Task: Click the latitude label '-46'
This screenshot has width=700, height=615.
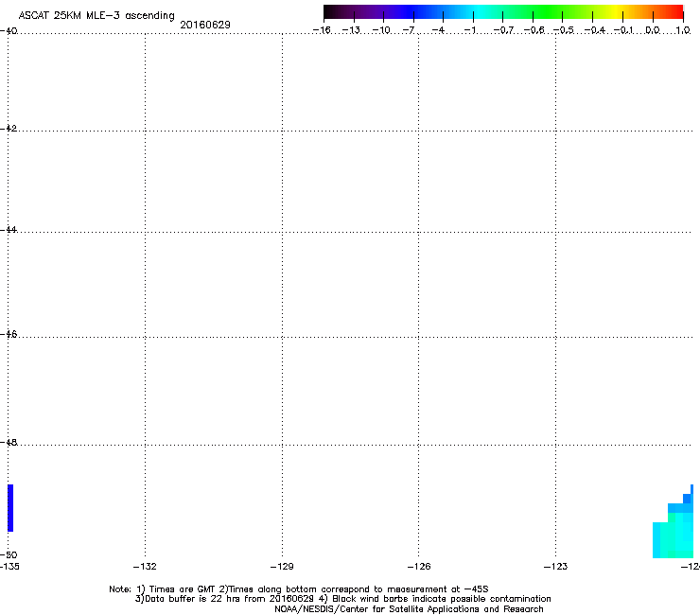Action: 9,334
